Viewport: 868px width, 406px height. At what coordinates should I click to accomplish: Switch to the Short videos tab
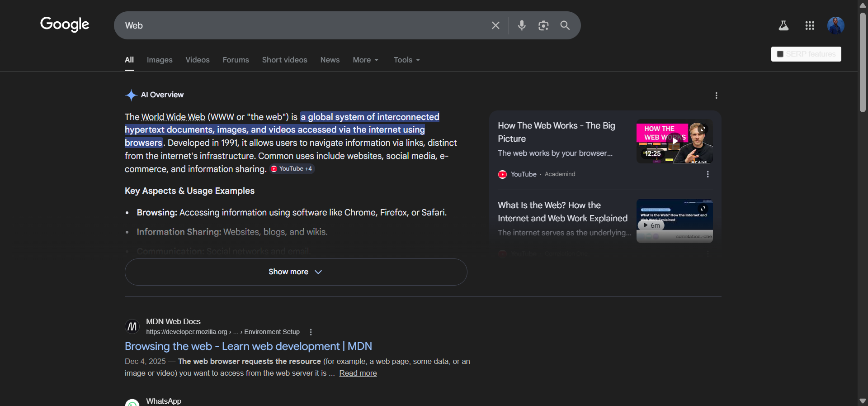[284, 60]
